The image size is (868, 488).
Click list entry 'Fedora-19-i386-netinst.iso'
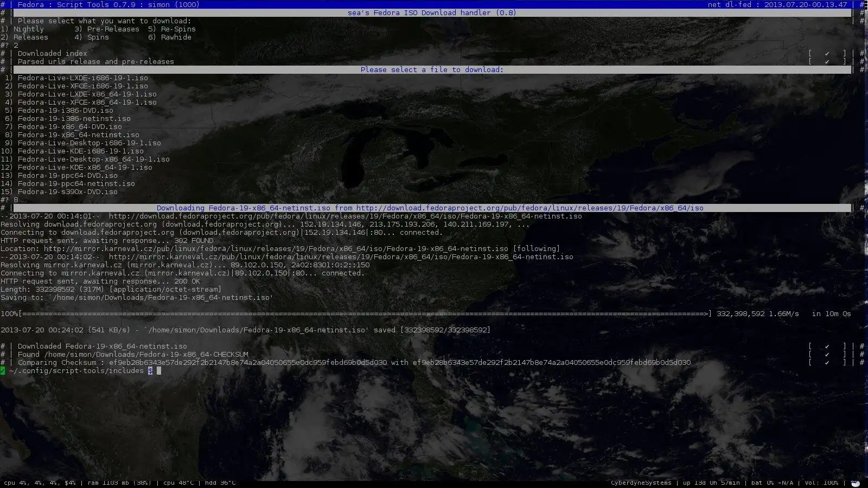(x=74, y=119)
